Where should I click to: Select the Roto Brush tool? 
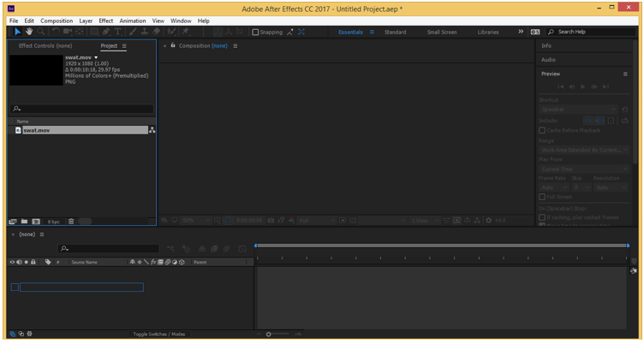pyautogui.click(x=171, y=32)
